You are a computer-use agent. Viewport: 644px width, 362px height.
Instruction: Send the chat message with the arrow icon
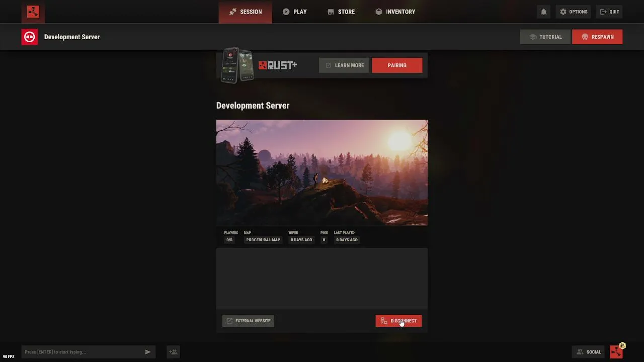[148, 352]
